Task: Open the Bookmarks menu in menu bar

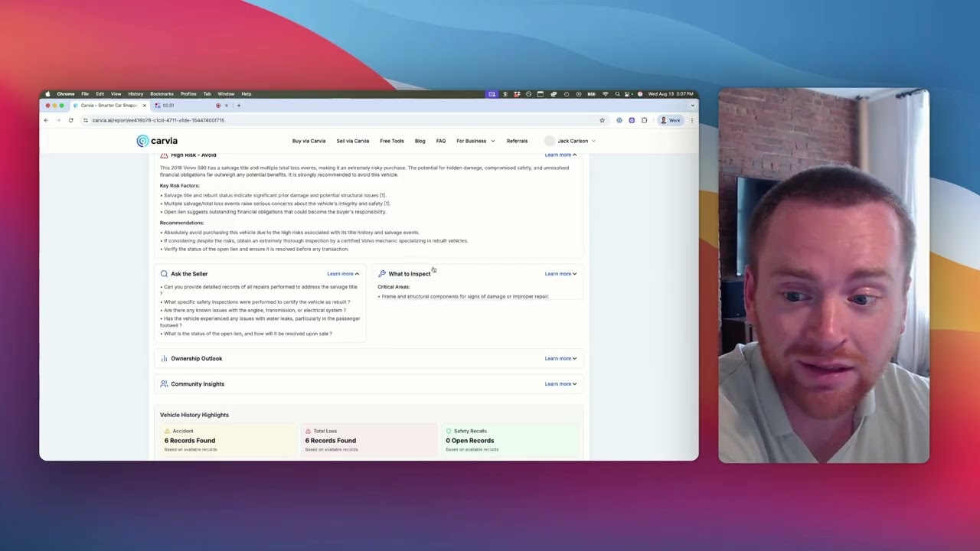Action: coord(162,94)
